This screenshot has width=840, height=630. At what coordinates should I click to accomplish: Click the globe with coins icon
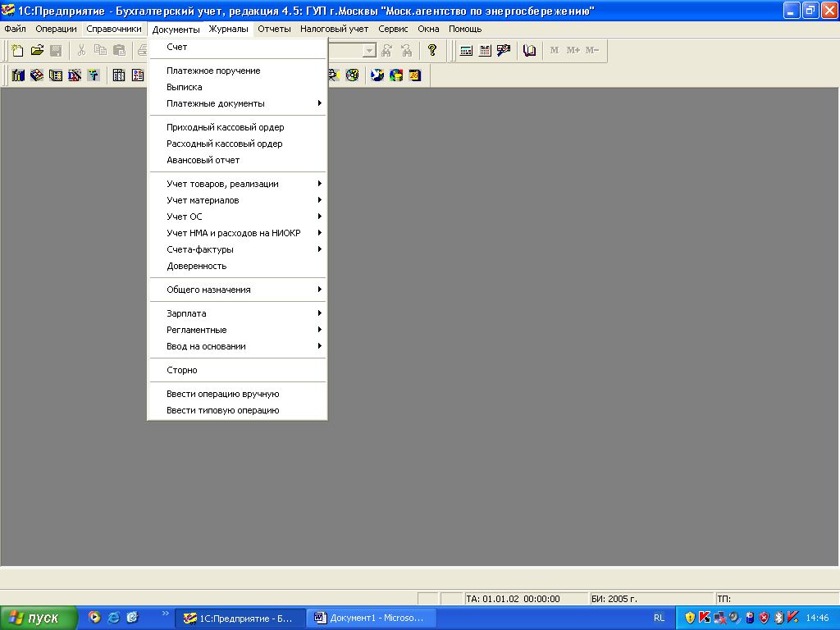(x=396, y=75)
